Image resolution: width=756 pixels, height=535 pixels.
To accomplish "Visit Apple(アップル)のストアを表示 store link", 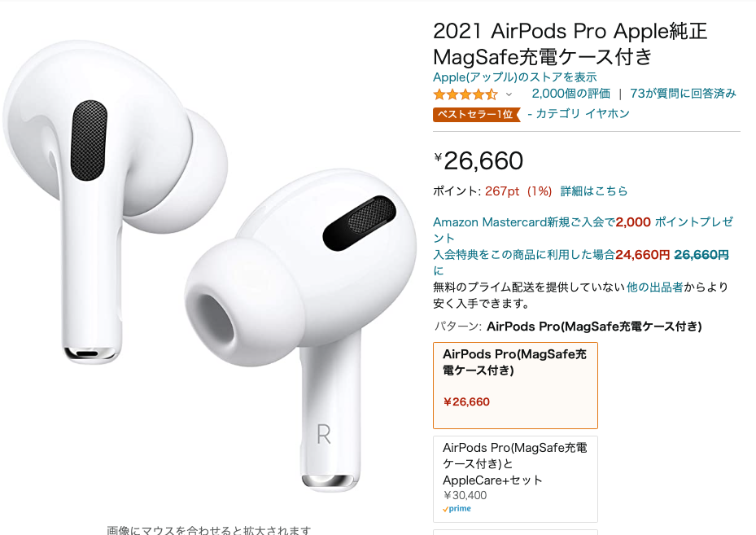I will [514, 77].
